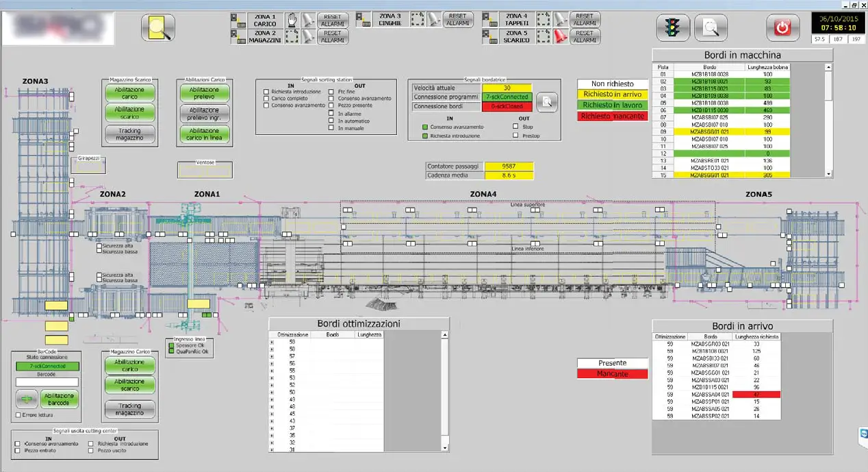Click the yellow magnifier search icon

[x=158, y=28]
